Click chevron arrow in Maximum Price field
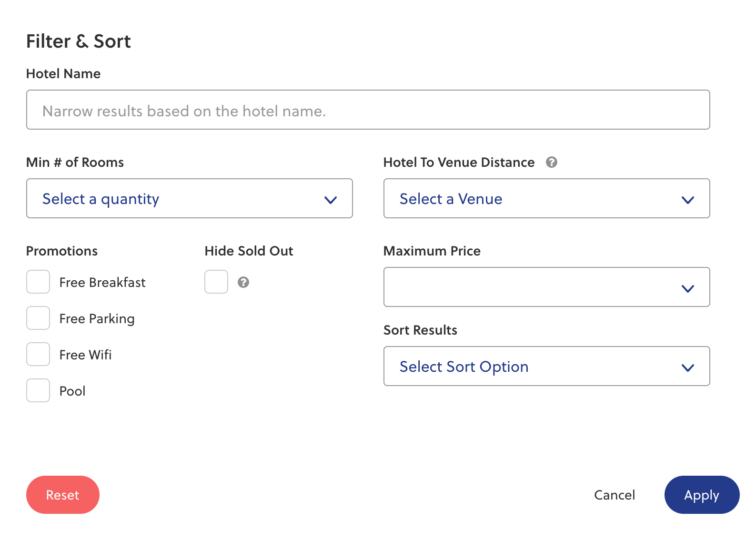This screenshot has width=756, height=541. pos(687,288)
